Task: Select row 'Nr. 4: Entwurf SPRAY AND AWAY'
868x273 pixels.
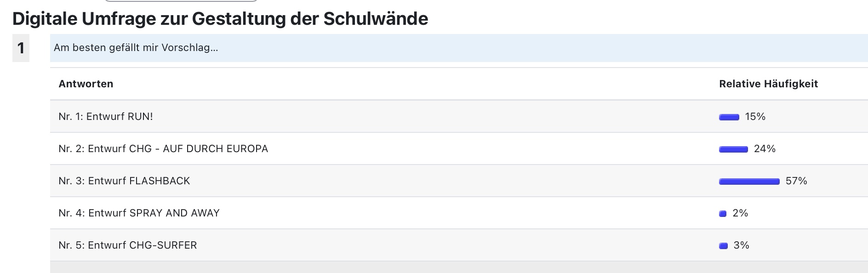Action: point(459,213)
